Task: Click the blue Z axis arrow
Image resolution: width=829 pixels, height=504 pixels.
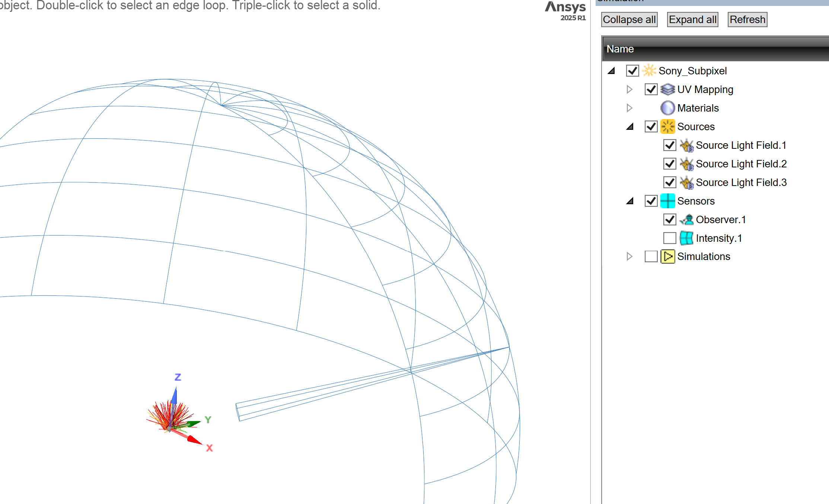Action: coord(174,397)
